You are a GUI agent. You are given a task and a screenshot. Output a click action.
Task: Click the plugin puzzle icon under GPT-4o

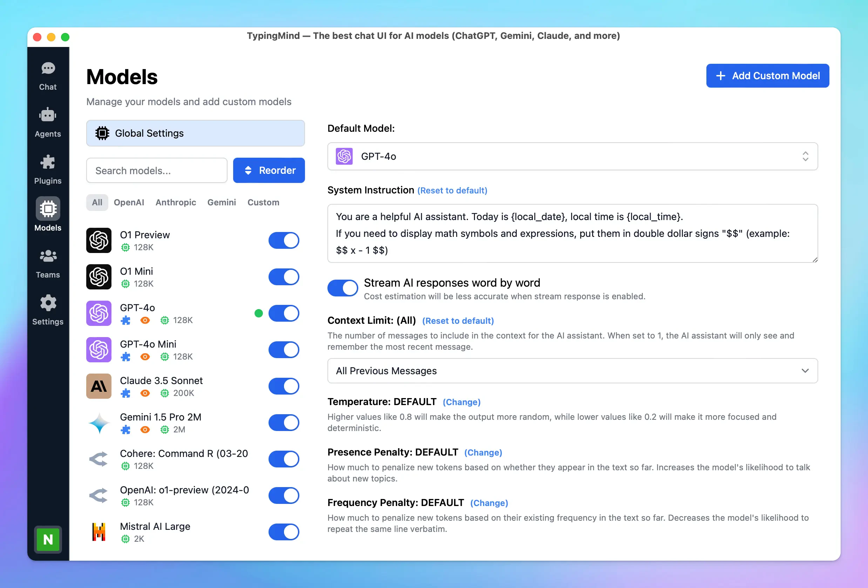click(x=126, y=320)
